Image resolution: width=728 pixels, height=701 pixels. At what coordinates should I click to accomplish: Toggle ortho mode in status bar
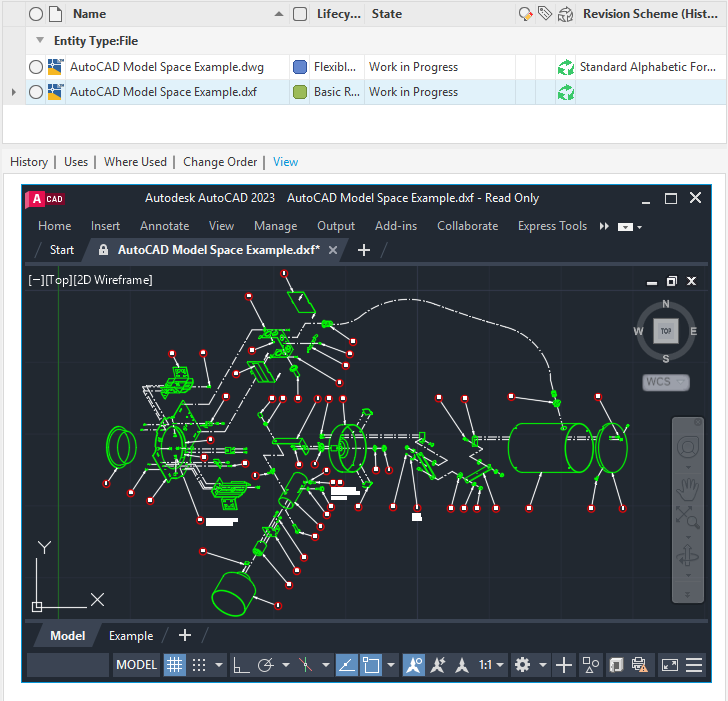pos(240,665)
